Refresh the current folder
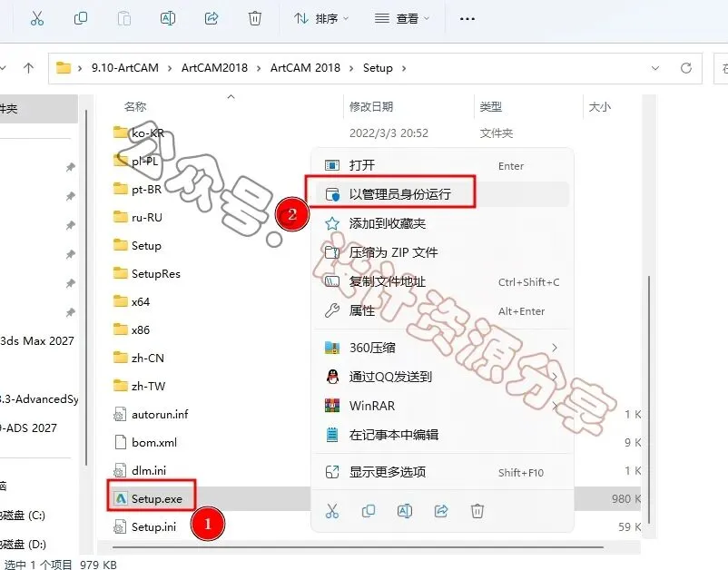728x570 pixels. [686, 68]
